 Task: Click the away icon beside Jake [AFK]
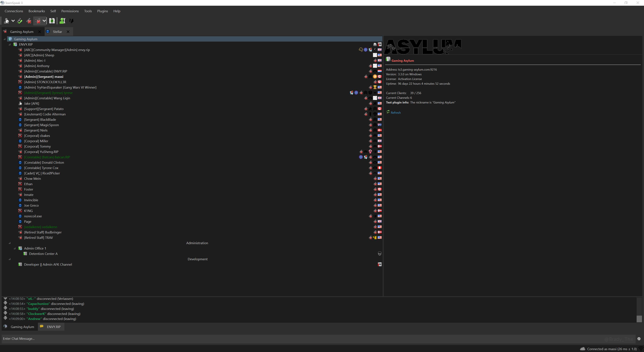point(20,103)
